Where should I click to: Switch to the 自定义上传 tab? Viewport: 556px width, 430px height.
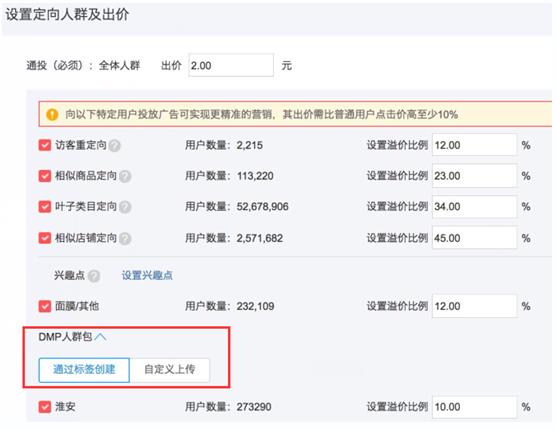[x=169, y=370]
